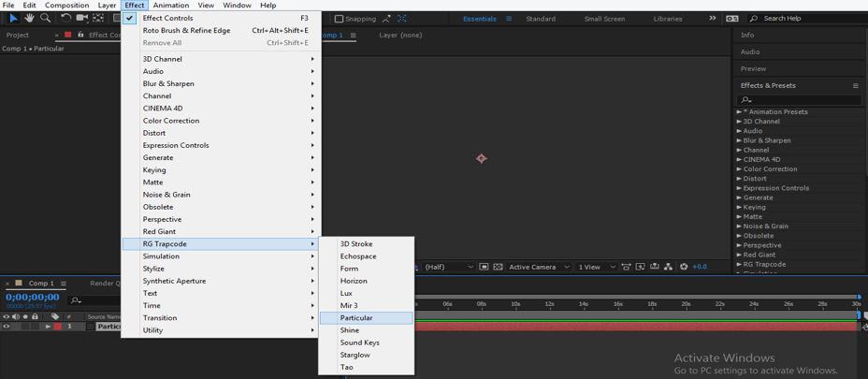Open the Audio panel
This screenshot has height=379, width=868.
[x=750, y=51]
